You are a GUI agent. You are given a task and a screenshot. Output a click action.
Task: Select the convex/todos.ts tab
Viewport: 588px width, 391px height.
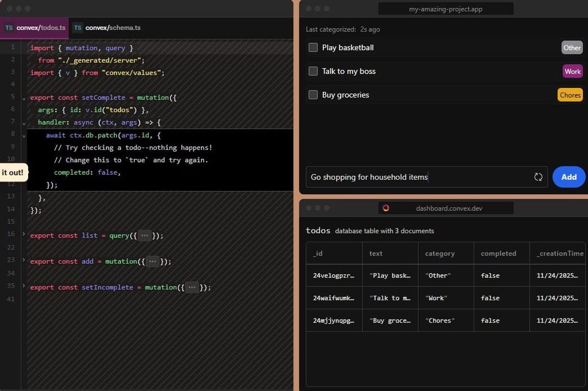[x=40, y=28]
